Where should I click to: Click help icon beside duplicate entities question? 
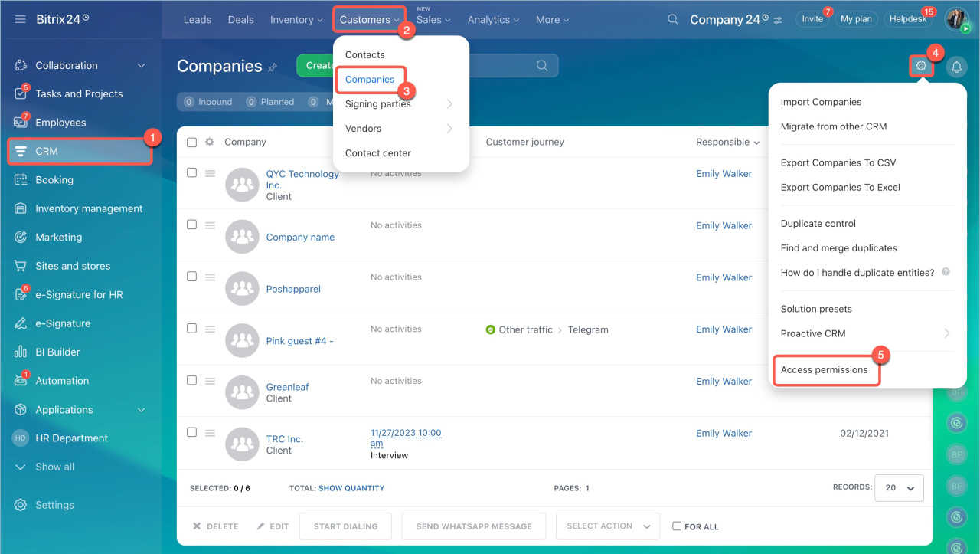click(x=946, y=272)
